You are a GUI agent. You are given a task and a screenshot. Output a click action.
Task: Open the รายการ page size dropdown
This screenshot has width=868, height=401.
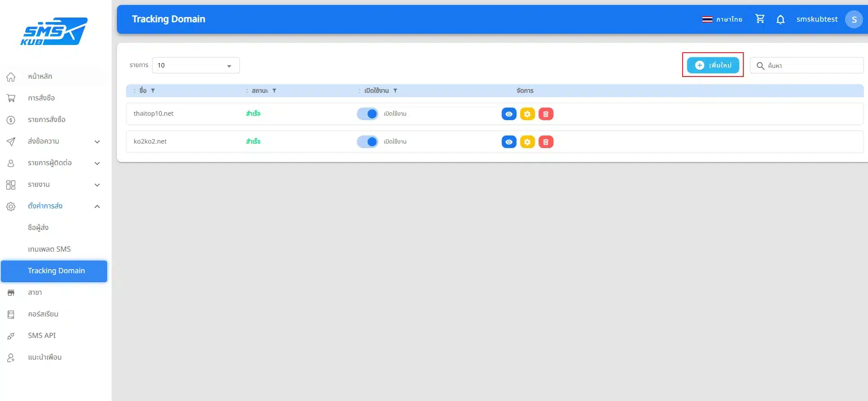point(196,66)
